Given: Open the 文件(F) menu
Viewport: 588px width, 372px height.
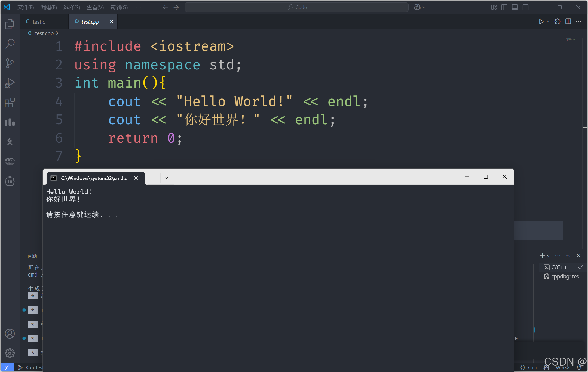Looking at the screenshot, I should tap(26, 7).
